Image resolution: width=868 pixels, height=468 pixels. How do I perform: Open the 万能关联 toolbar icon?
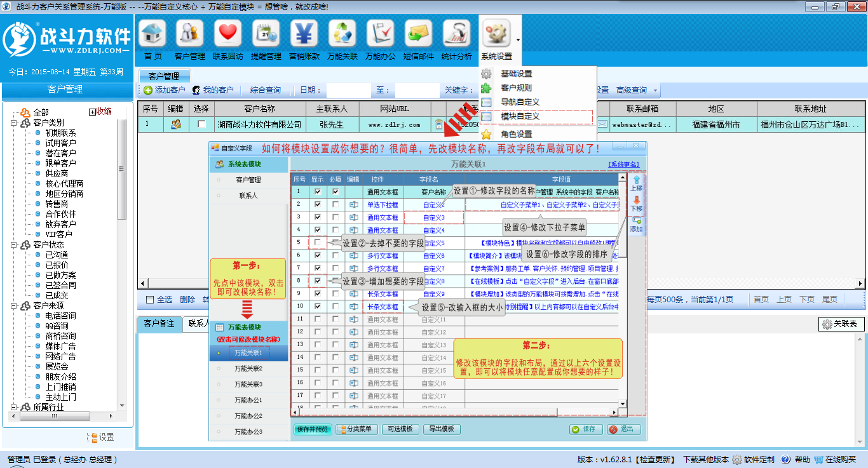[342, 34]
